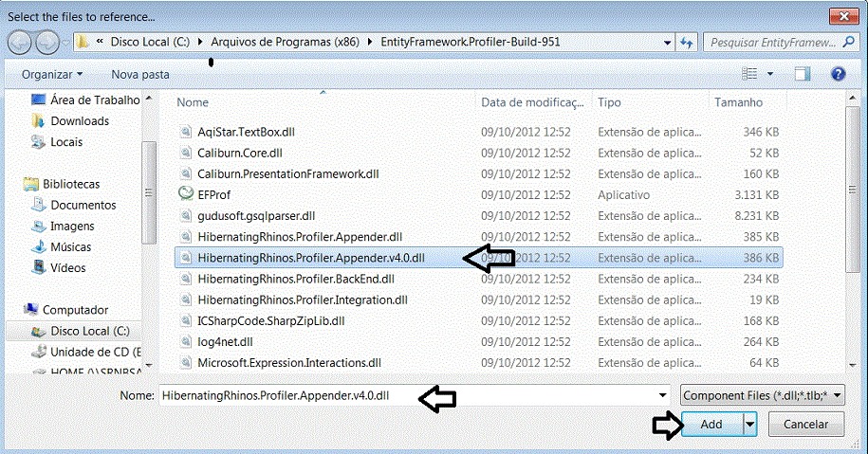
Task: Open the Component Files type filter dropdown
Action: point(763,395)
